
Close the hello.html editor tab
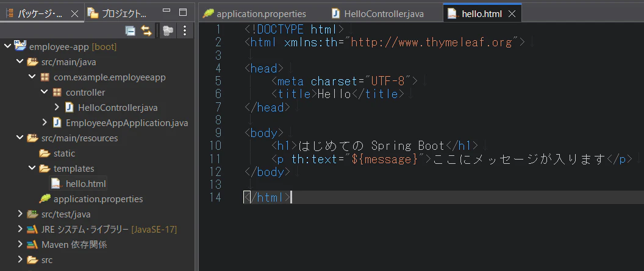tap(512, 14)
